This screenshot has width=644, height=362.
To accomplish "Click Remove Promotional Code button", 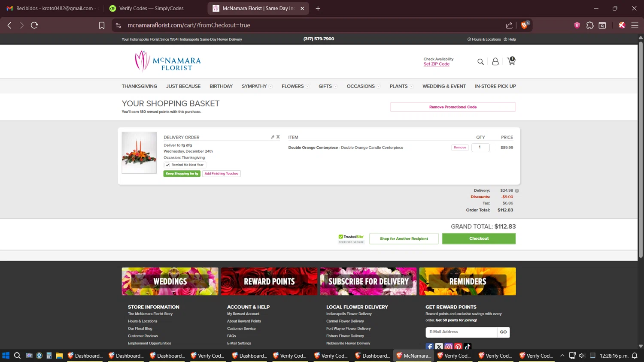I will (453, 107).
